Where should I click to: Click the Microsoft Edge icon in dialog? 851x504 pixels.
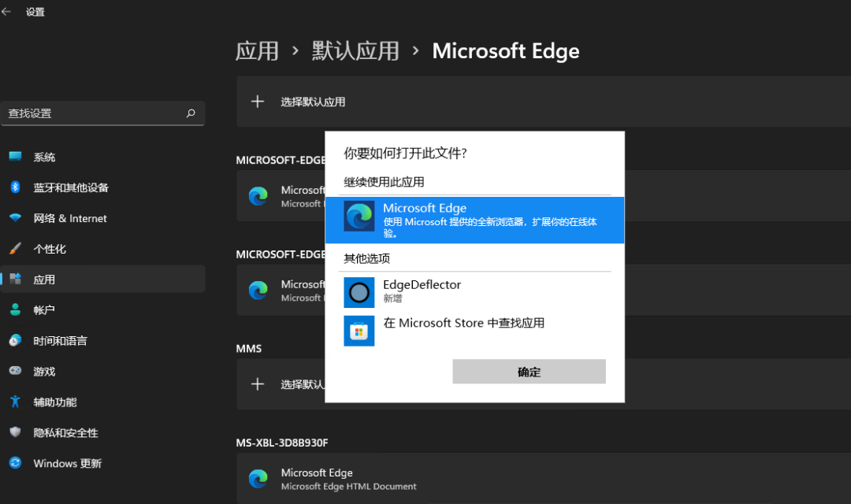[359, 216]
